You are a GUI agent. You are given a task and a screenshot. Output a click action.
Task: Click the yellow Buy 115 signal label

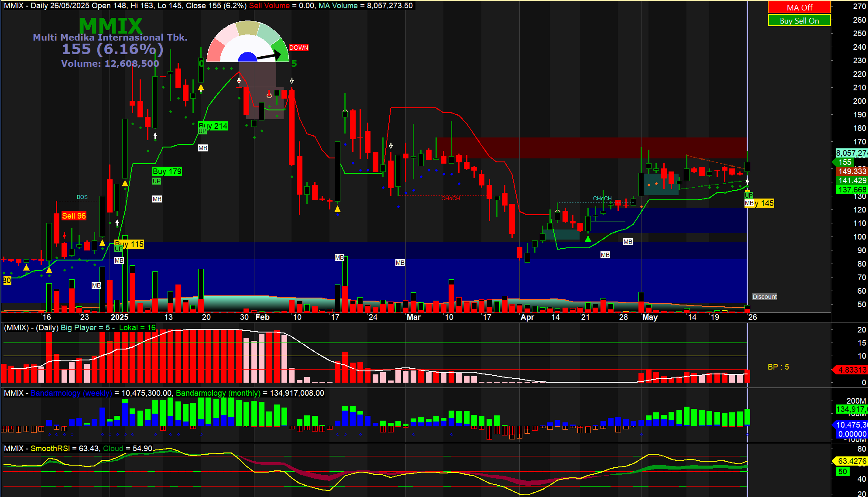tap(130, 244)
